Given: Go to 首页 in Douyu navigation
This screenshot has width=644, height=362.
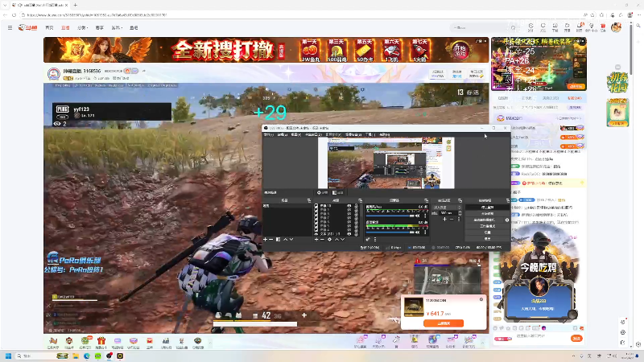Looking at the screenshot, I should (49, 27).
